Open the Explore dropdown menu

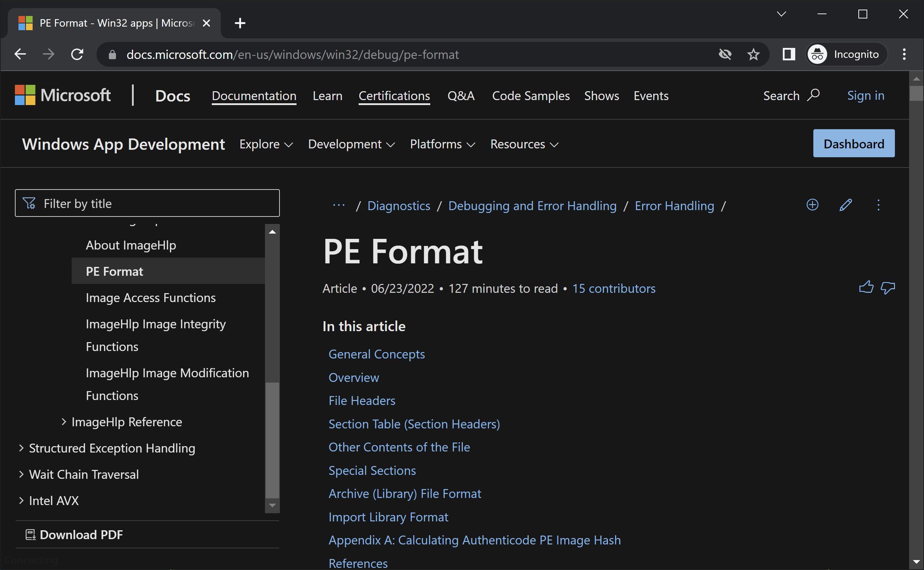266,144
